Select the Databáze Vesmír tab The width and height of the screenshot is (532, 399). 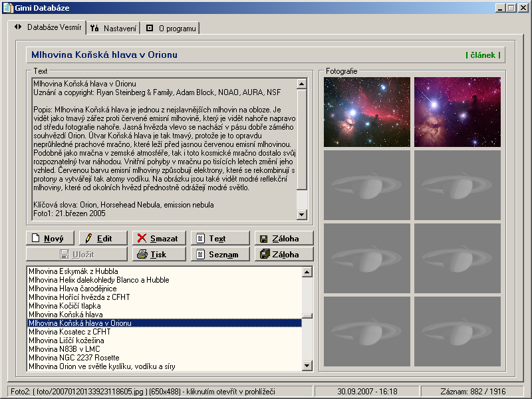pos(48,27)
